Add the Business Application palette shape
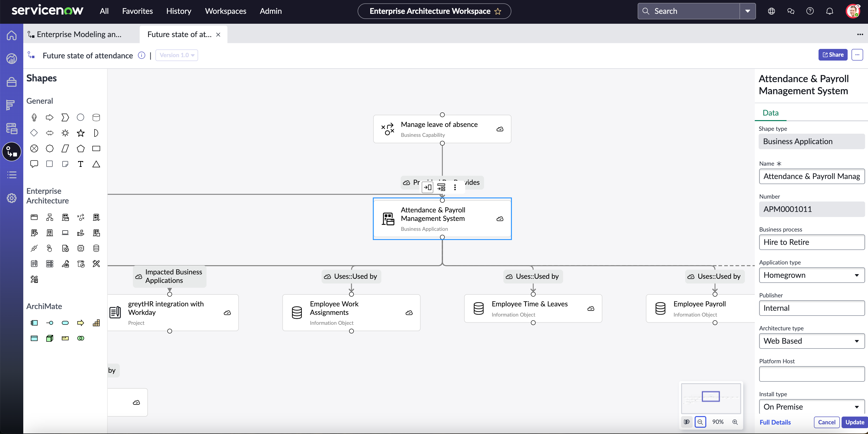 click(65, 217)
